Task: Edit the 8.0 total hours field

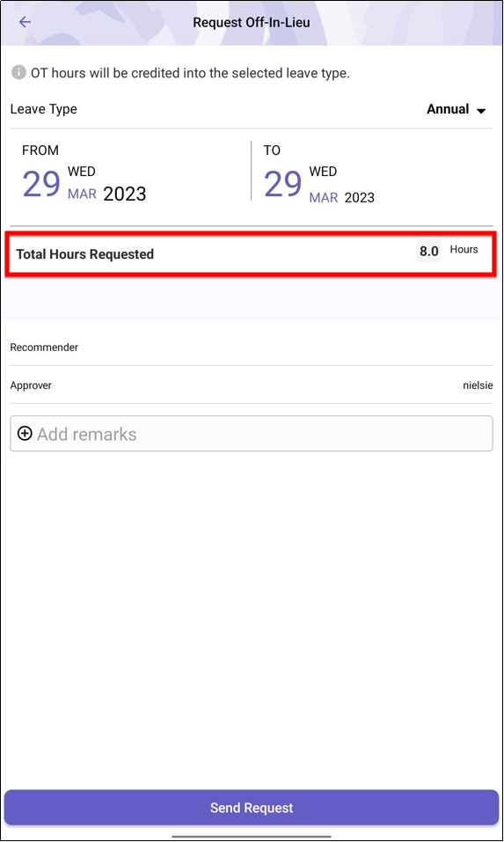Action: (x=429, y=251)
